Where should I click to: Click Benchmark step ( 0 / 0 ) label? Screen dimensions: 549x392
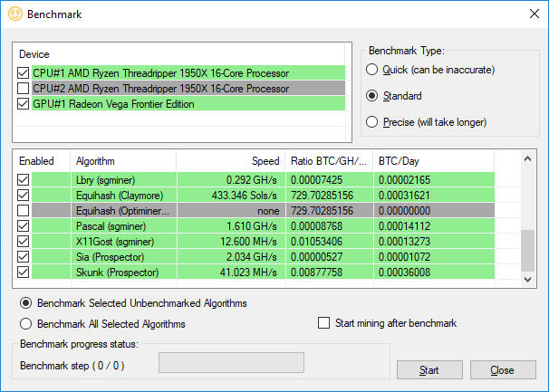[72, 366]
